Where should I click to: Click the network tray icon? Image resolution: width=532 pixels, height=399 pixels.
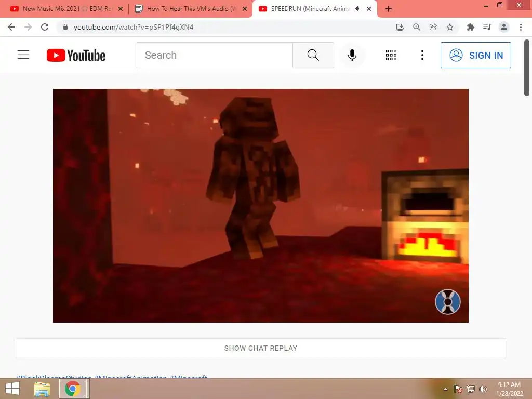pos(471,389)
